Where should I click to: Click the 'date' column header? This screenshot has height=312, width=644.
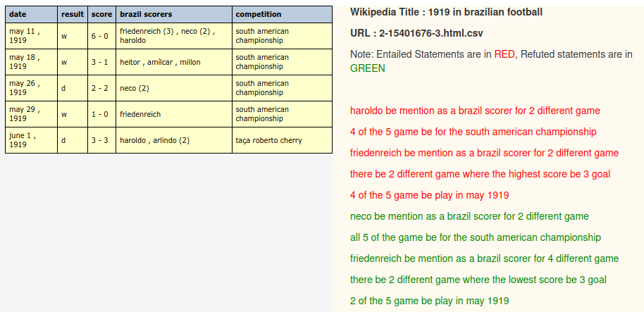pyautogui.click(x=31, y=14)
